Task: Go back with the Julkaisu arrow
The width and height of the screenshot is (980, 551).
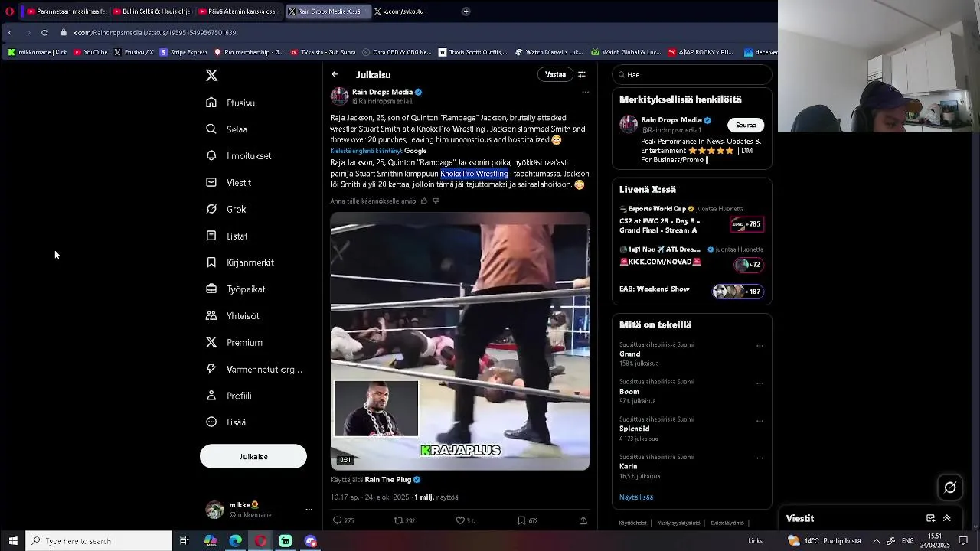Action: (x=335, y=74)
